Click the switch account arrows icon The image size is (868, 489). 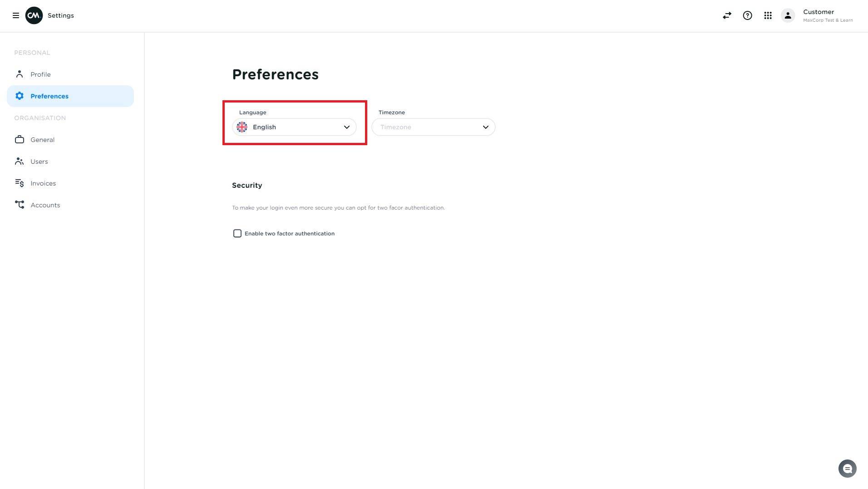pos(727,15)
